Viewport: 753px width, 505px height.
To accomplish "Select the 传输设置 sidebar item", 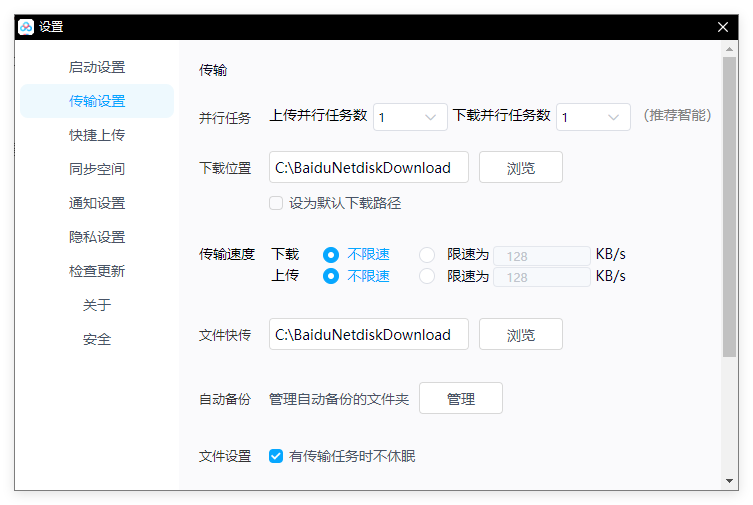I will point(97,101).
